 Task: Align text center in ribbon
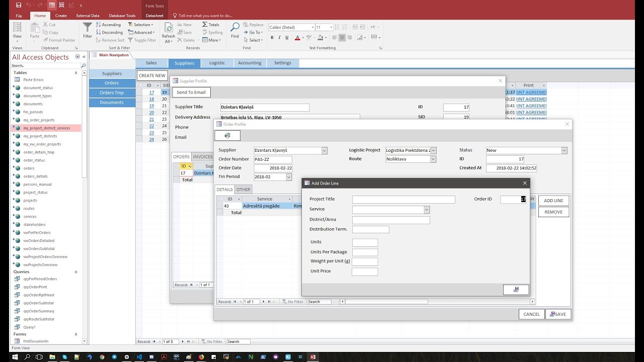342,38
